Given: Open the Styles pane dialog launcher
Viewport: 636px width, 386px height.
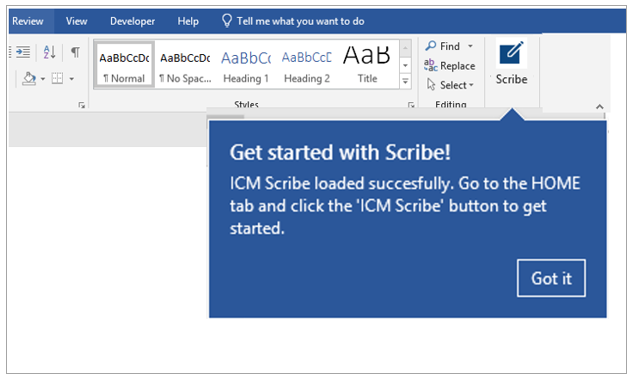Looking at the screenshot, I should 411,105.
